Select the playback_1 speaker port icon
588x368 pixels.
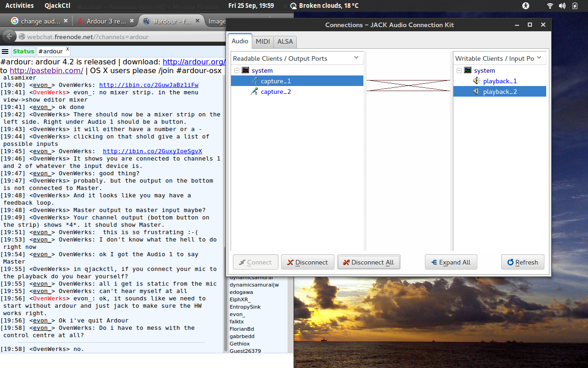click(x=476, y=81)
